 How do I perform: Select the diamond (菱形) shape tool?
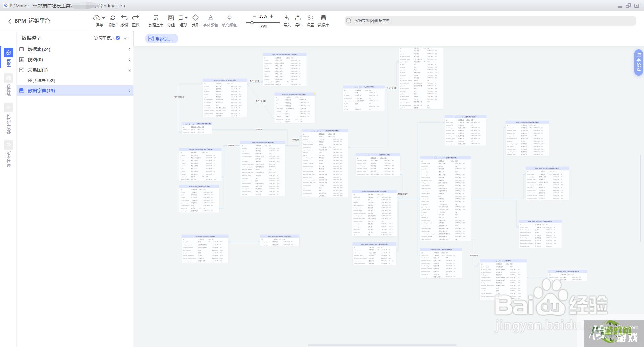pos(195,18)
